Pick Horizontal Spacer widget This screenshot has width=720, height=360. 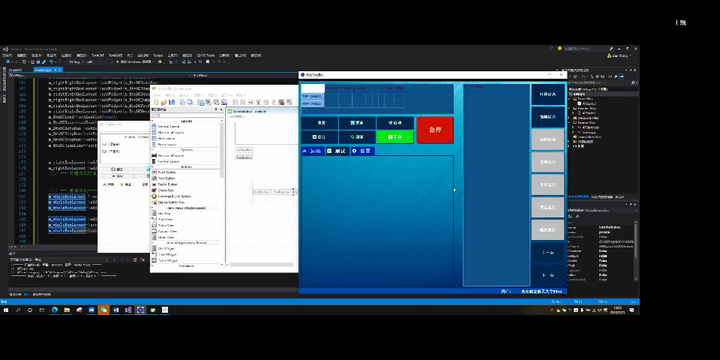point(171,156)
